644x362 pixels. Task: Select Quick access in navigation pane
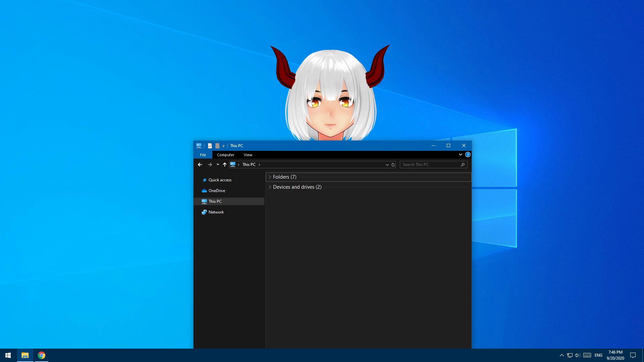click(220, 180)
